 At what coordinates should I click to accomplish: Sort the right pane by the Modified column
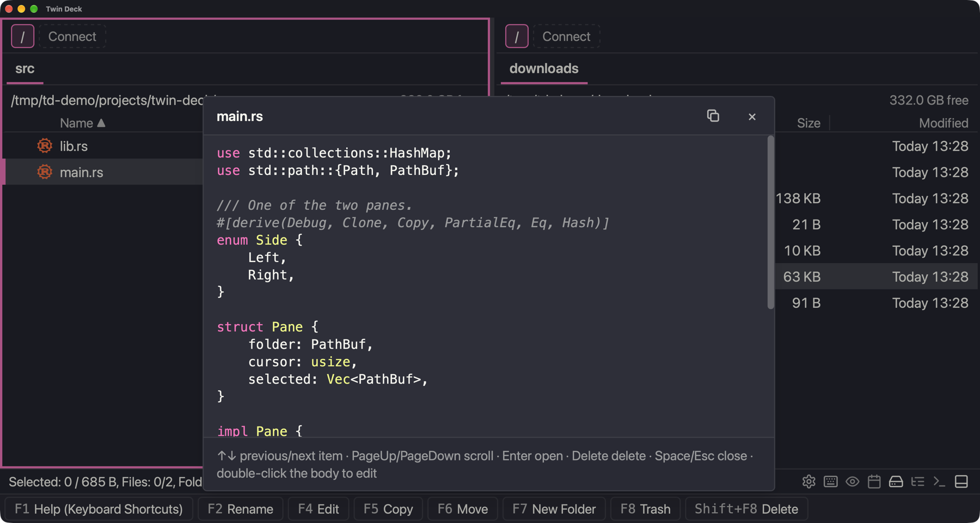pos(943,123)
